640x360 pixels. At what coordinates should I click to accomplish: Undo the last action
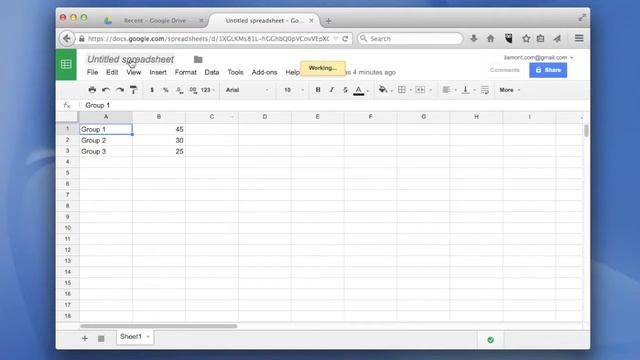coord(106,90)
